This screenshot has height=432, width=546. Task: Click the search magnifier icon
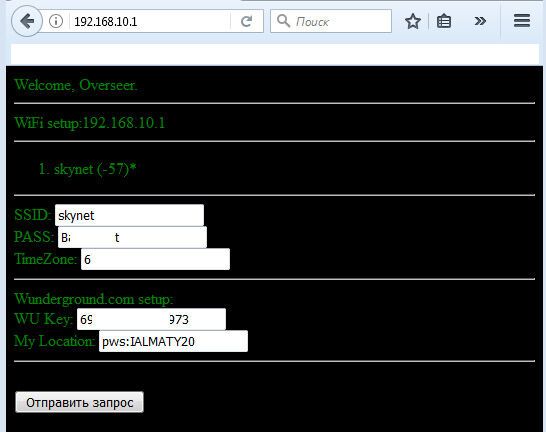pyautogui.click(x=283, y=21)
